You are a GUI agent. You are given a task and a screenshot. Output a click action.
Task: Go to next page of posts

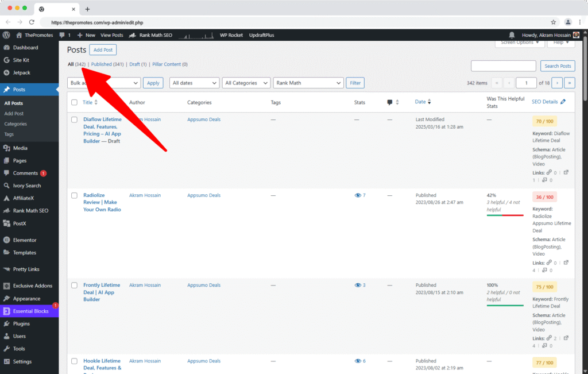[557, 83]
